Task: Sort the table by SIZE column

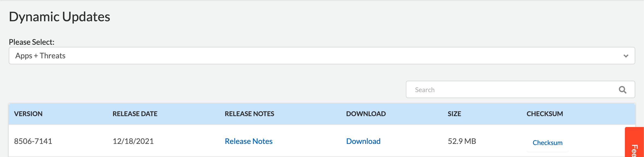Action: pos(454,114)
